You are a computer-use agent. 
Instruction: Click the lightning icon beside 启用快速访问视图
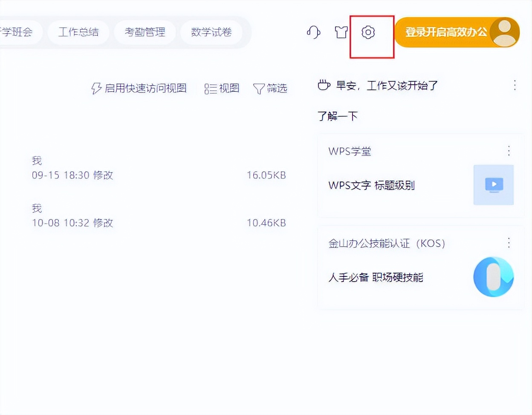(x=96, y=88)
